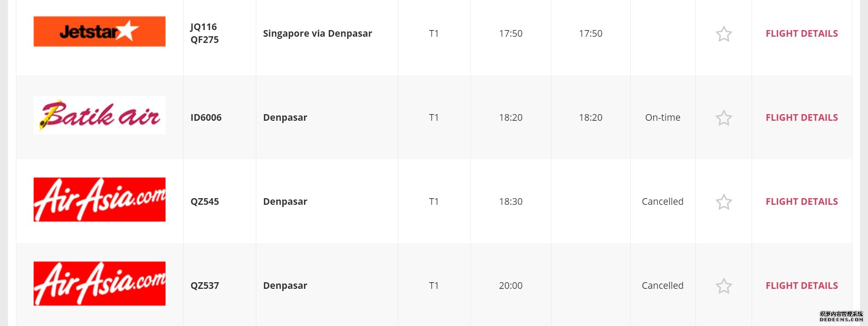Select the Batik Air logo image
868x326 pixels.
100,115
